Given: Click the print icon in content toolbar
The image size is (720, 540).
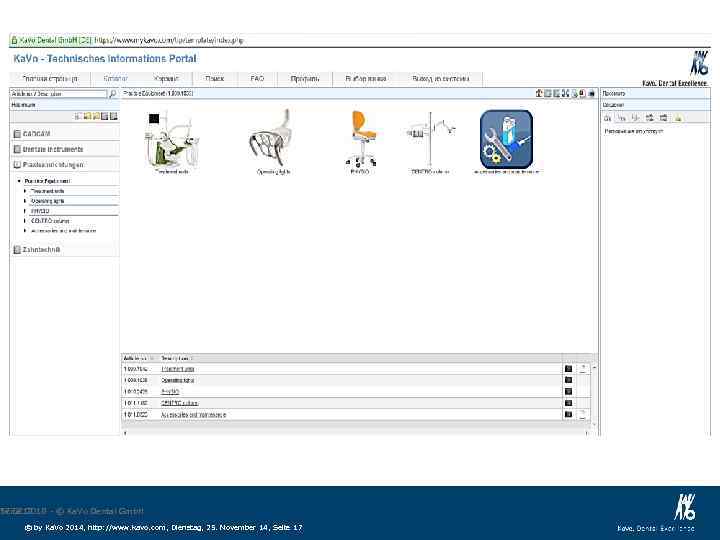Looking at the screenshot, I should point(592,93).
